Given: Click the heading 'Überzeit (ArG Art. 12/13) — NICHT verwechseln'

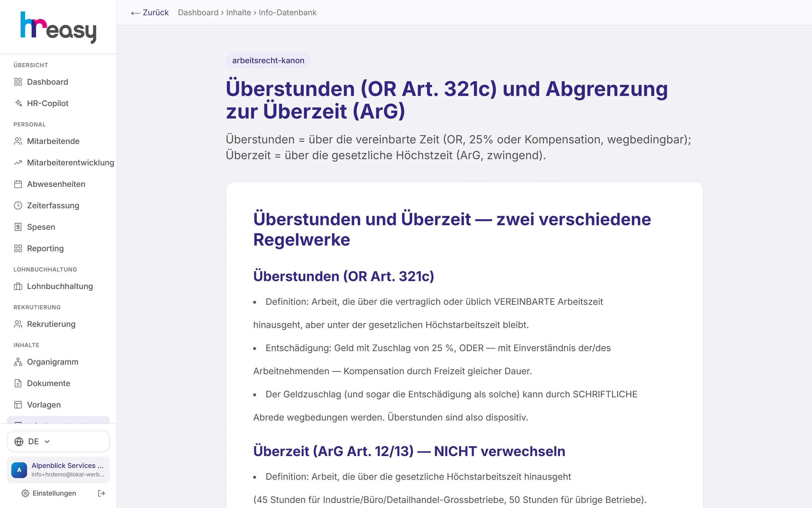Looking at the screenshot, I should (409, 451).
